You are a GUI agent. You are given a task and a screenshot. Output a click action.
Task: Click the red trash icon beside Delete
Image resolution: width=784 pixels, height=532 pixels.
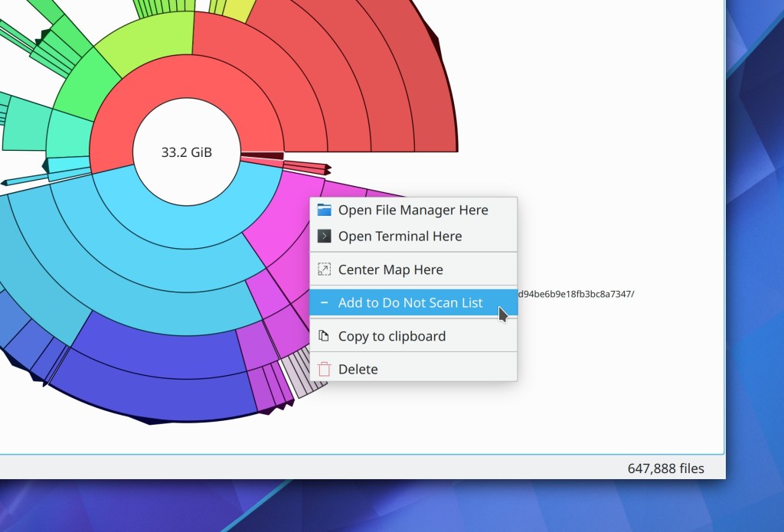click(x=325, y=369)
